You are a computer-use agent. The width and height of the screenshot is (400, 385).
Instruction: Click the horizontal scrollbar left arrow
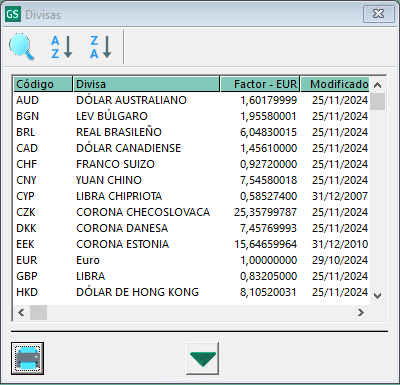(21, 312)
